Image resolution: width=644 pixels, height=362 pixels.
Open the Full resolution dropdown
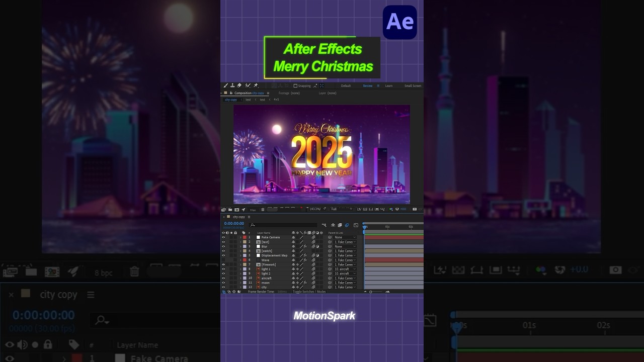click(x=342, y=209)
